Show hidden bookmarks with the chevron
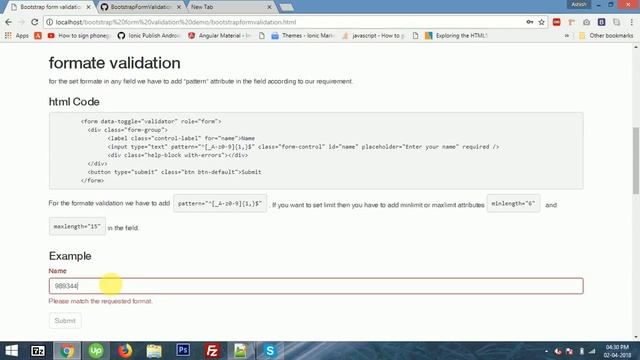The height and width of the screenshot is (360, 640). click(x=567, y=36)
